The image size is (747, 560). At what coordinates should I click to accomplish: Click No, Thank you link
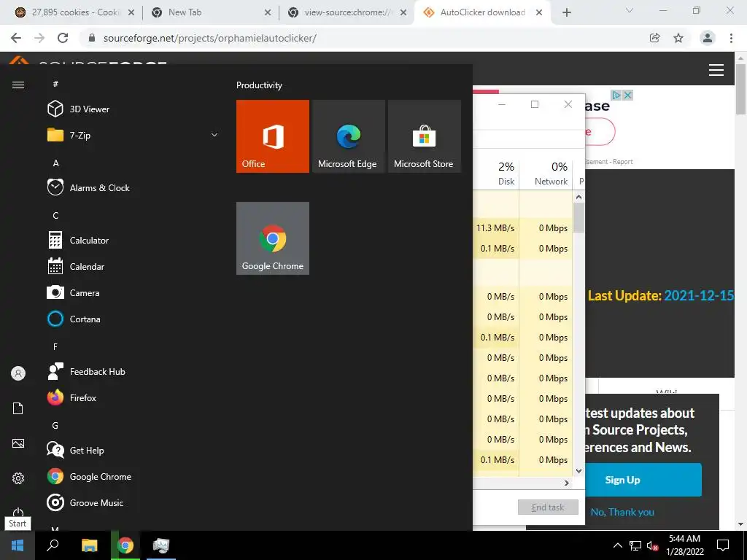tap(622, 513)
